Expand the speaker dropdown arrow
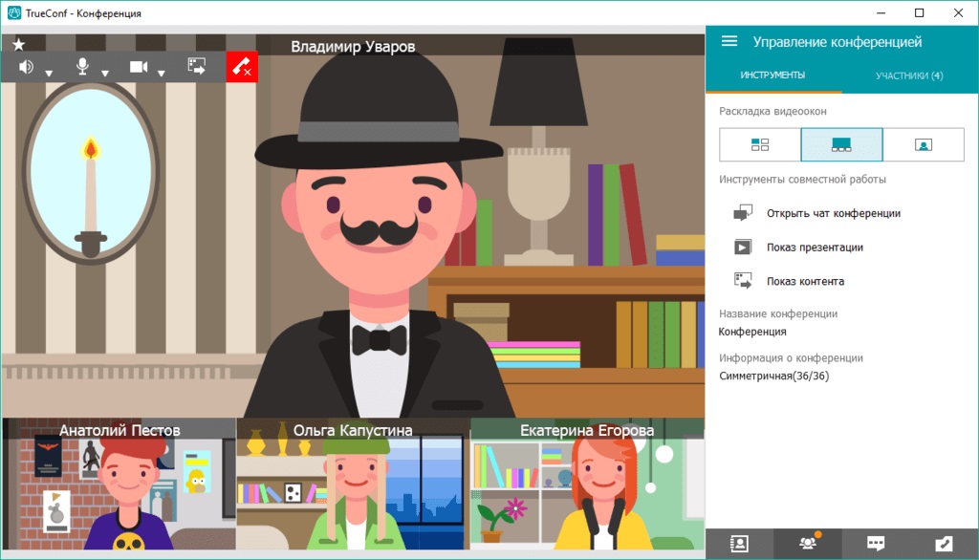The image size is (979, 560). [49, 73]
